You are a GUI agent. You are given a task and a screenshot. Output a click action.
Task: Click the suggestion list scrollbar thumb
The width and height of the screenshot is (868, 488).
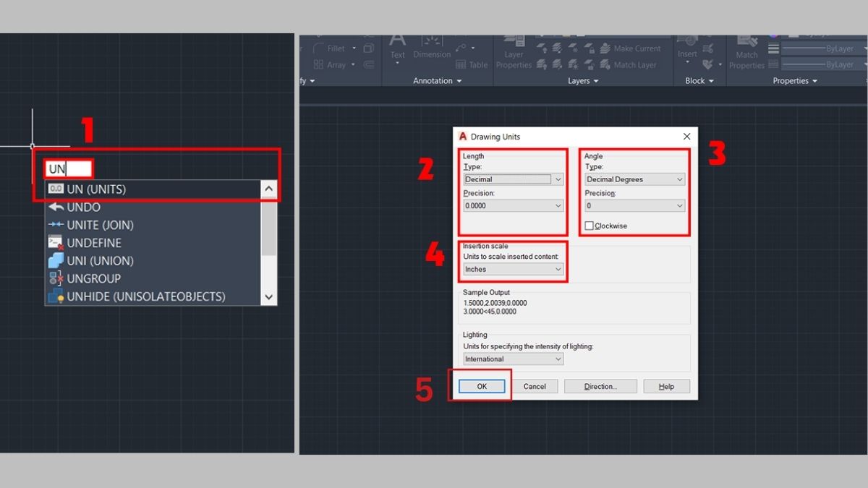[x=269, y=227]
